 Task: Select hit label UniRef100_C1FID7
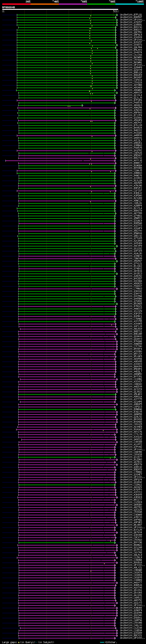pyautogui.click(x=131, y=191)
